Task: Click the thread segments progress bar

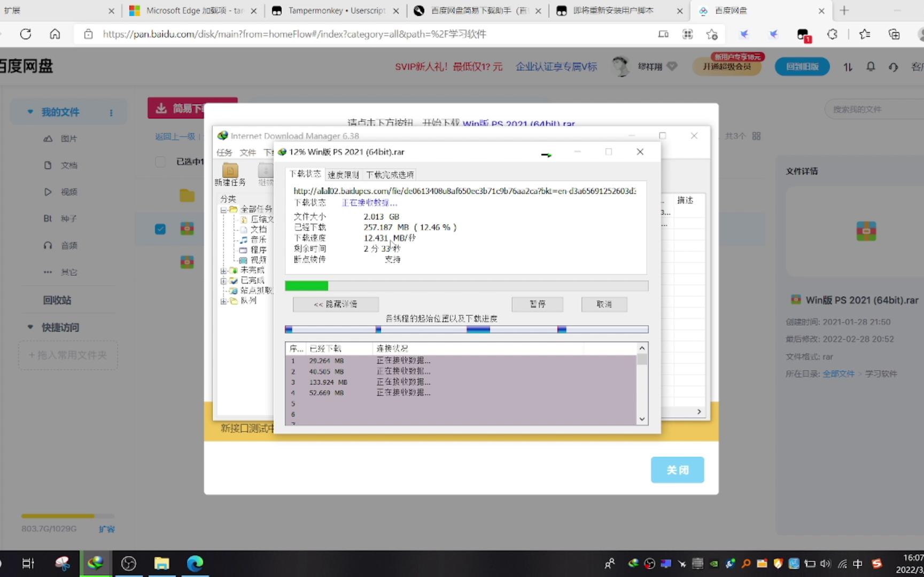Action: [x=467, y=329]
